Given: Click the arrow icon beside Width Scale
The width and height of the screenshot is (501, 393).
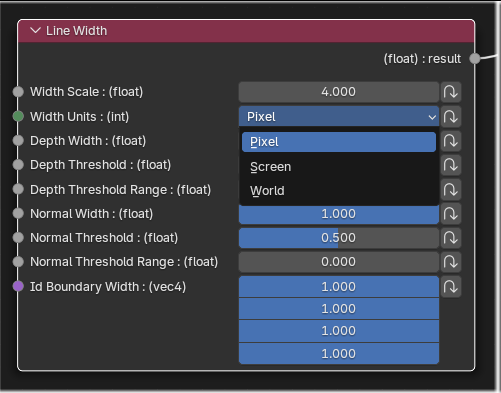Looking at the screenshot, I should (x=451, y=92).
